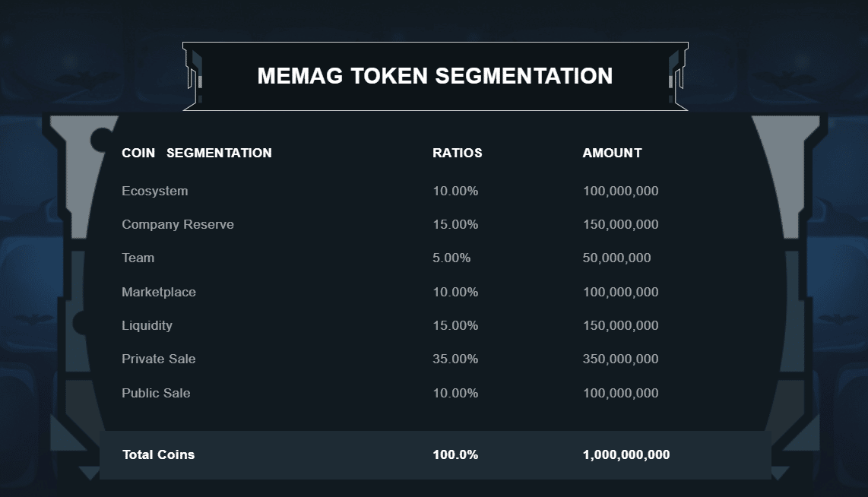Click the MEMAG TOKEN SEGMENTATION title banner
Image resolution: width=868 pixels, height=497 pixels.
pos(435,77)
